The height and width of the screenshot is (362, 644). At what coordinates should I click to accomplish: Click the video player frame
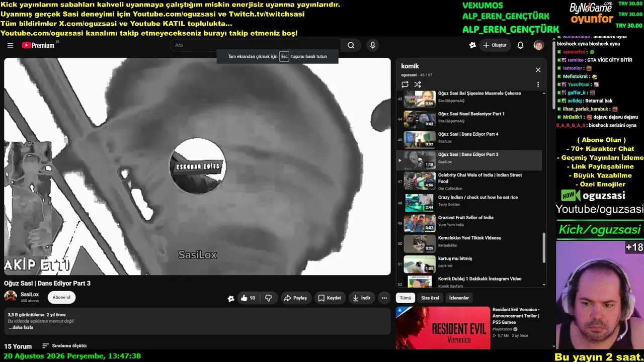(197, 166)
